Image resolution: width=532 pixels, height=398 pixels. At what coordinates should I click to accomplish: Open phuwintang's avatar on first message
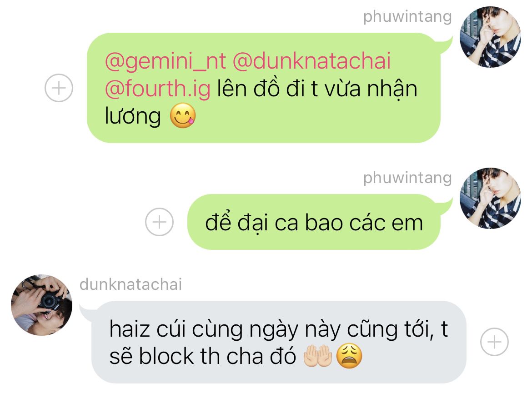(x=490, y=37)
